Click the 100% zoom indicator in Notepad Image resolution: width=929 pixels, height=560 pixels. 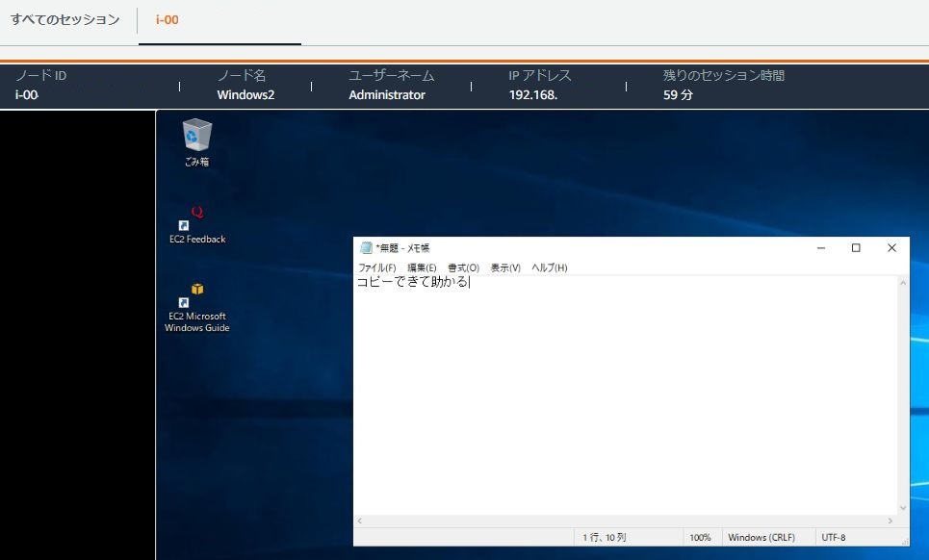[x=700, y=538]
